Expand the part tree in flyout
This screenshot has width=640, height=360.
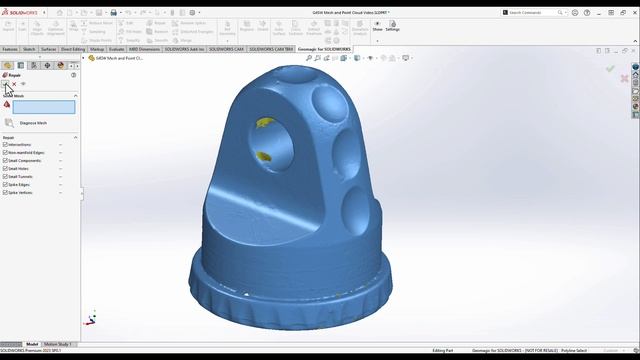point(84,58)
